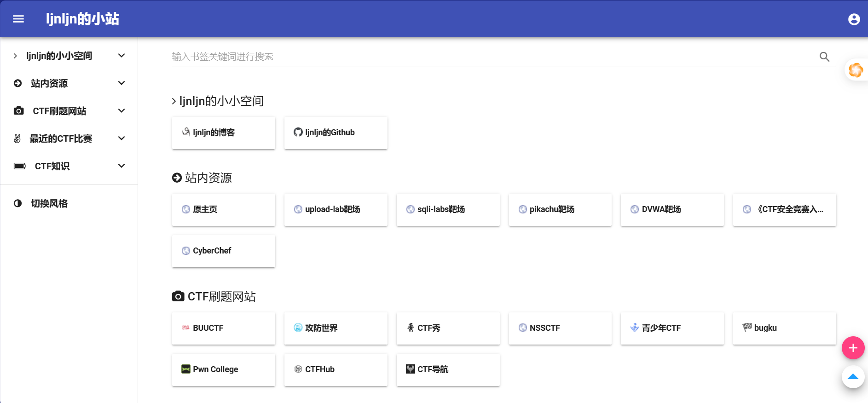Open the sqli-labs靶场 bookmark
The width and height of the screenshot is (868, 403).
tap(448, 209)
